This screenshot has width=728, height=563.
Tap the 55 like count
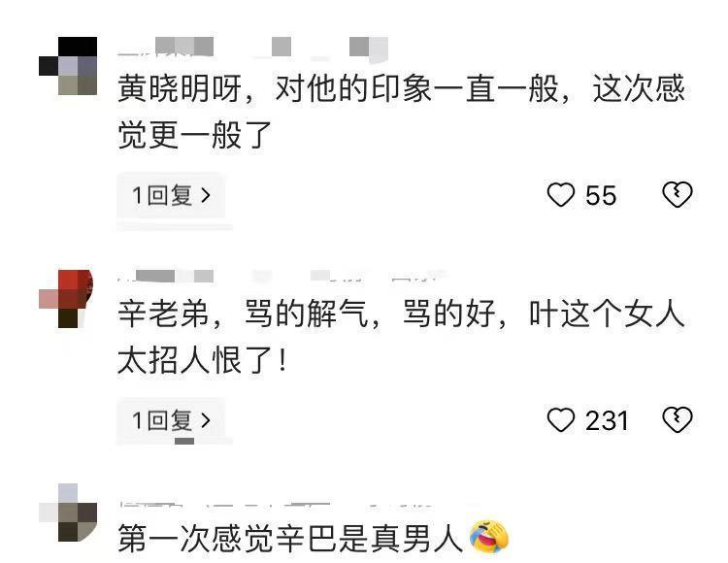pyautogui.click(x=601, y=195)
